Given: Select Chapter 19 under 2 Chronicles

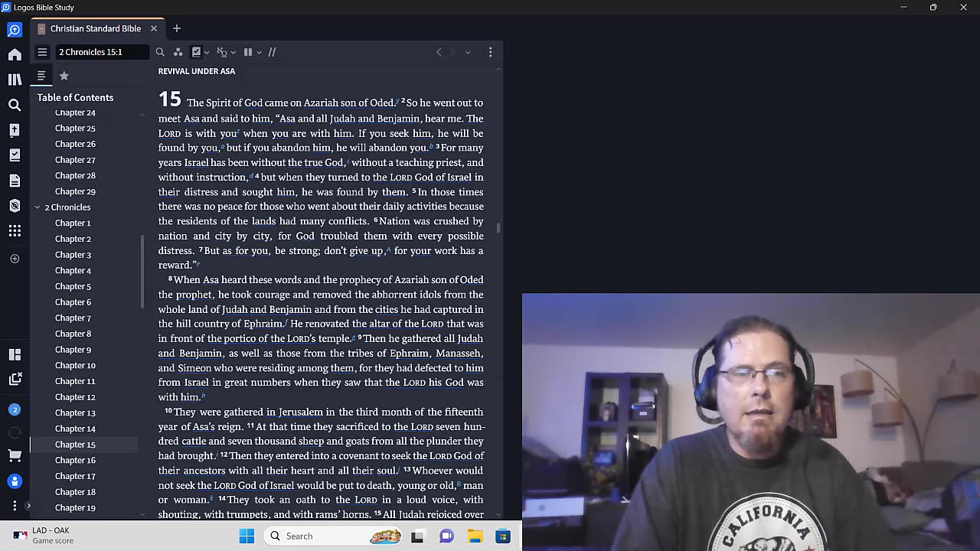Looking at the screenshot, I should pos(75,507).
